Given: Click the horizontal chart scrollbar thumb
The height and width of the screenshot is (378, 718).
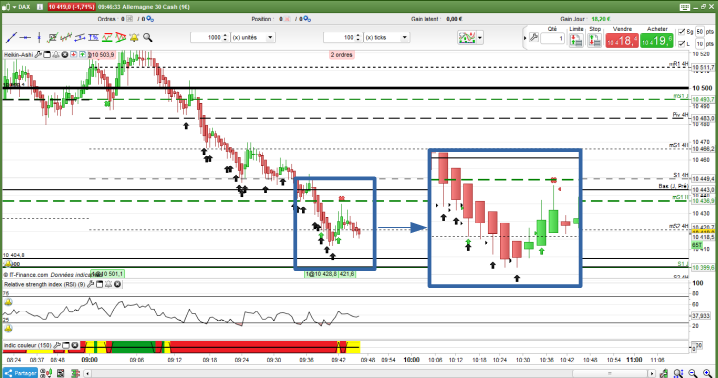Looking at the screenshot, I should pos(610,373).
